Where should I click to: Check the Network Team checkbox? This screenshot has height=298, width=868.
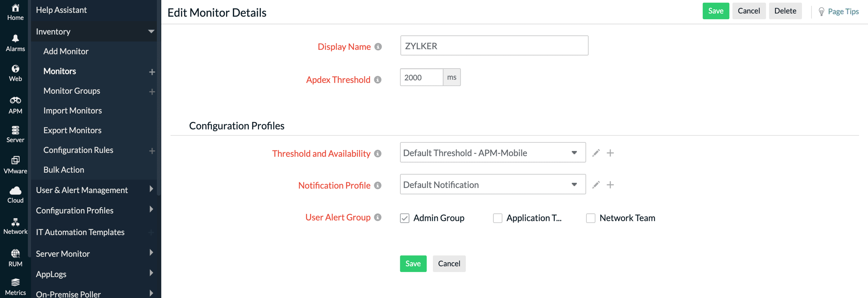pos(590,218)
